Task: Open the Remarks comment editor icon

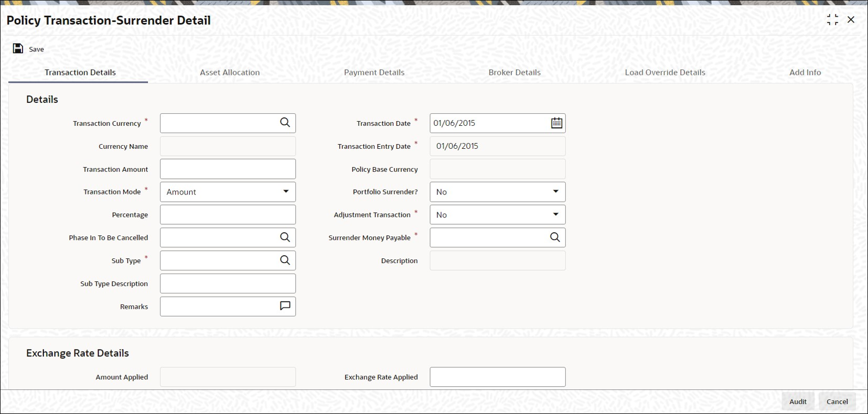Action: pos(285,306)
